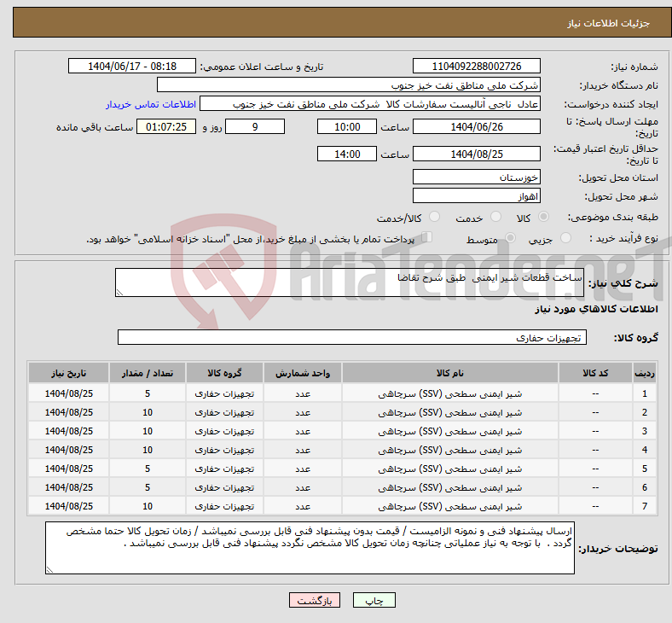Click the deadline time field 10:00
Viewport: 672px width, 623px height.
(x=347, y=126)
